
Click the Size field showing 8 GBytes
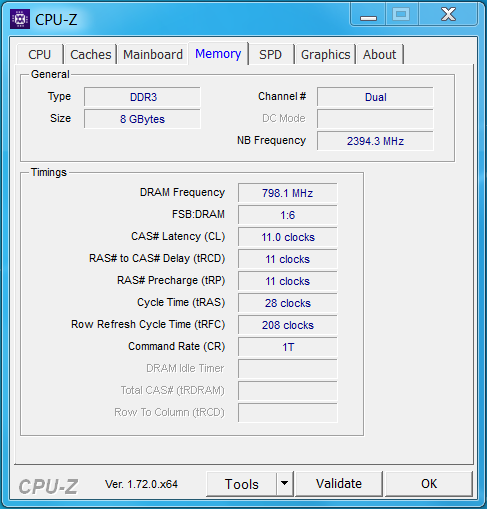(142, 119)
